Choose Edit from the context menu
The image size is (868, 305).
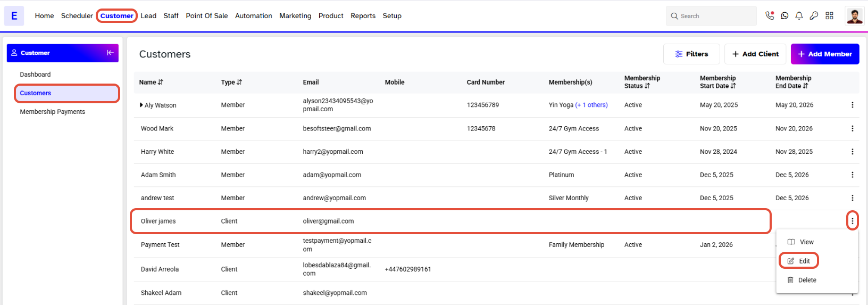[799, 261]
